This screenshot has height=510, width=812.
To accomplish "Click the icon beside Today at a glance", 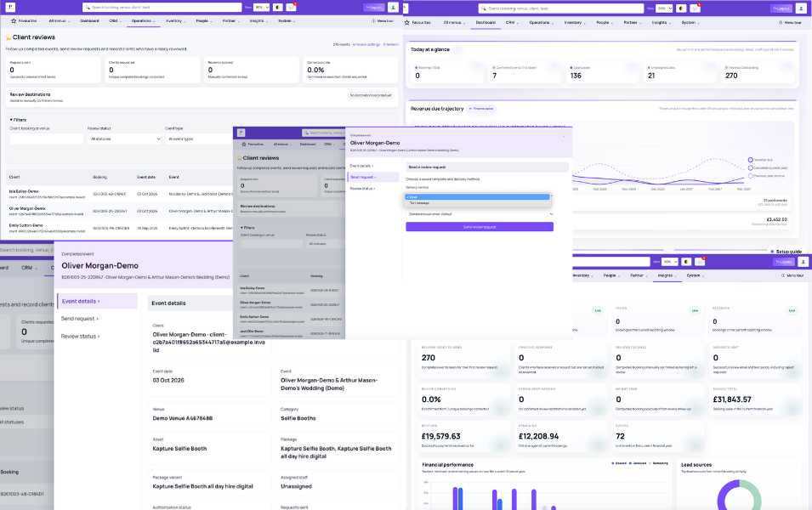I will (x=457, y=49).
